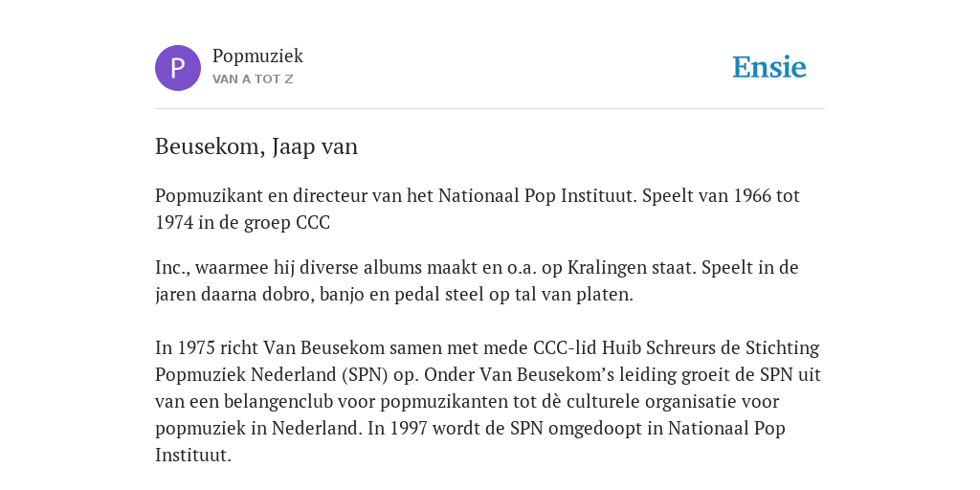This screenshot has width=980, height=490.
Task: Click the heading Beusekom, Jaap van
Action: click(x=256, y=146)
